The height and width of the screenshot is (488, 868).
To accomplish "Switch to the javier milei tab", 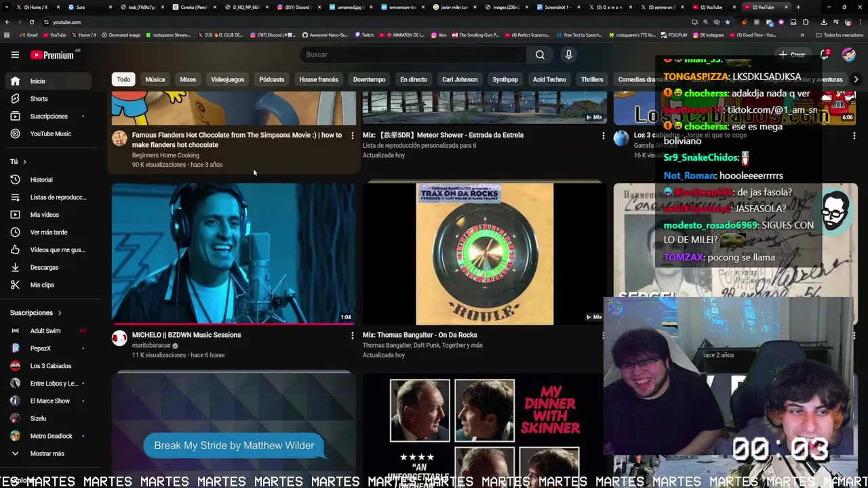I will click(x=456, y=7).
